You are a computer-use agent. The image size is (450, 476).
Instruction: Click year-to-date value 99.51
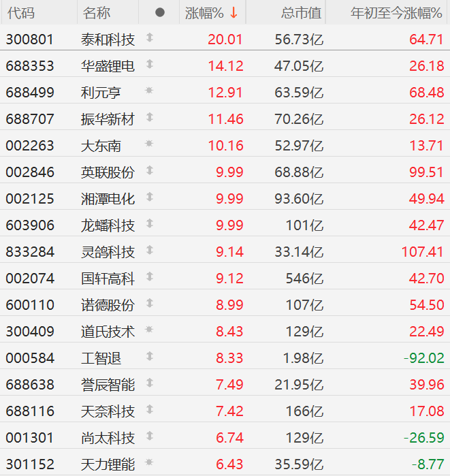coord(426,172)
